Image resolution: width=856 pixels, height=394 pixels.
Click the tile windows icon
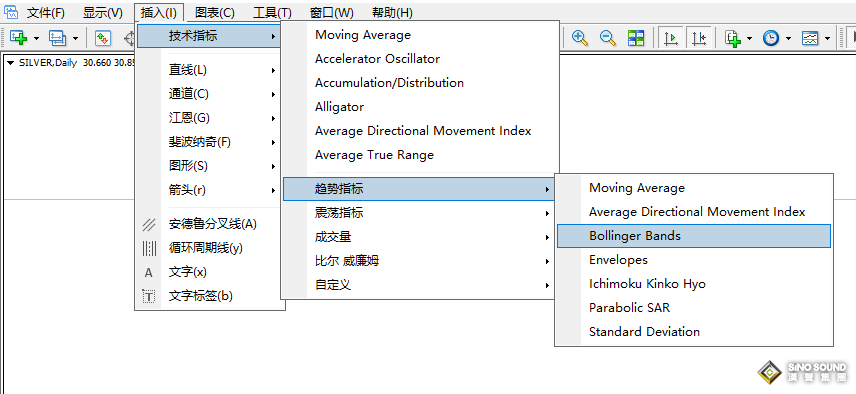pyautogui.click(x=636, y=38)
